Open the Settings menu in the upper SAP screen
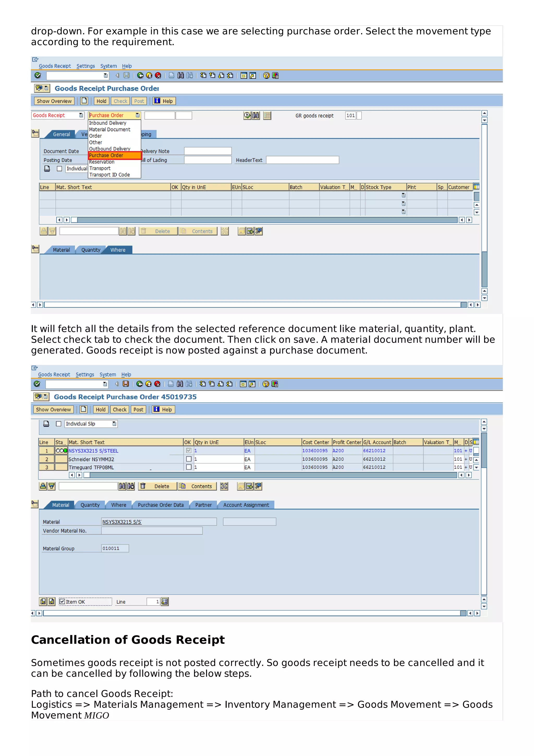The image size is (534, 756). pyautogui.click(x=86, y=66)
